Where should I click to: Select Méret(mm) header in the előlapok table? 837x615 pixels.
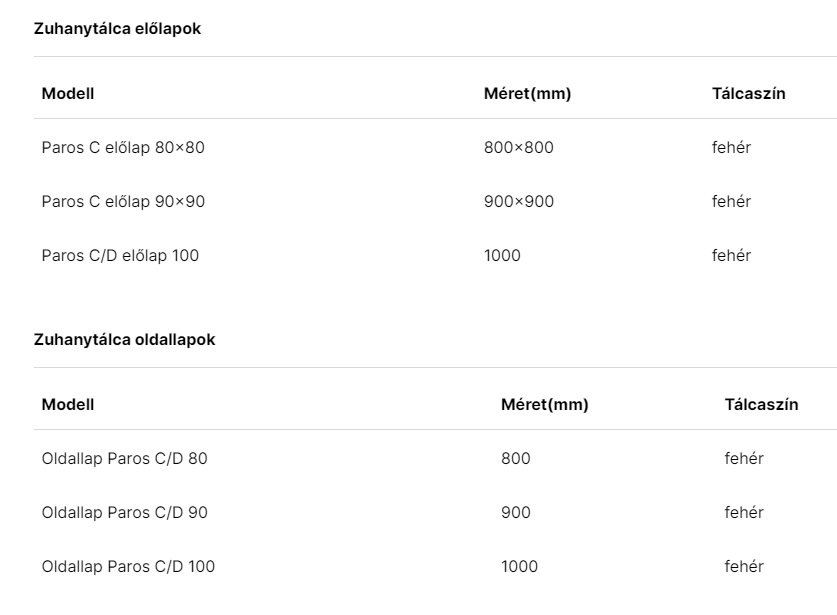click(x=527, y=94)
